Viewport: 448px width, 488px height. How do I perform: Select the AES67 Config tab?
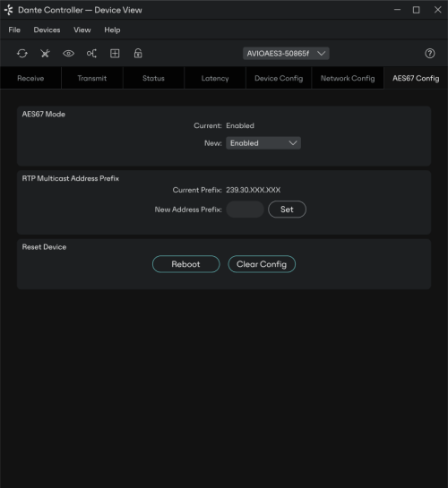(x=416, y=79)
